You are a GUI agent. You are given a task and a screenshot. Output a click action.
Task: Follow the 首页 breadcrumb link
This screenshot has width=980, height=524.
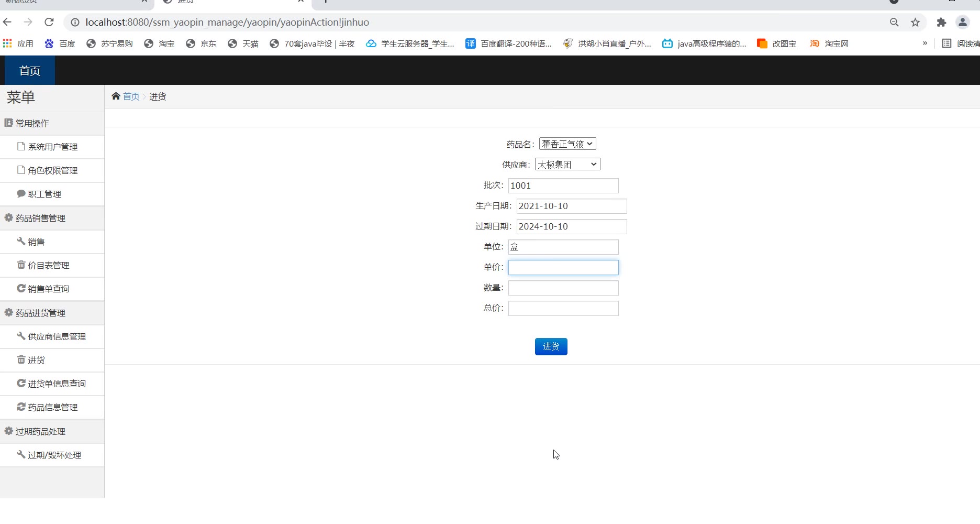pos(131,96)
